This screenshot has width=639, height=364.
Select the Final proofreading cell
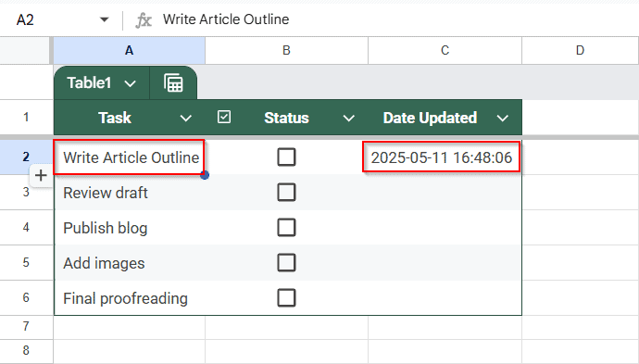point(130,298)
